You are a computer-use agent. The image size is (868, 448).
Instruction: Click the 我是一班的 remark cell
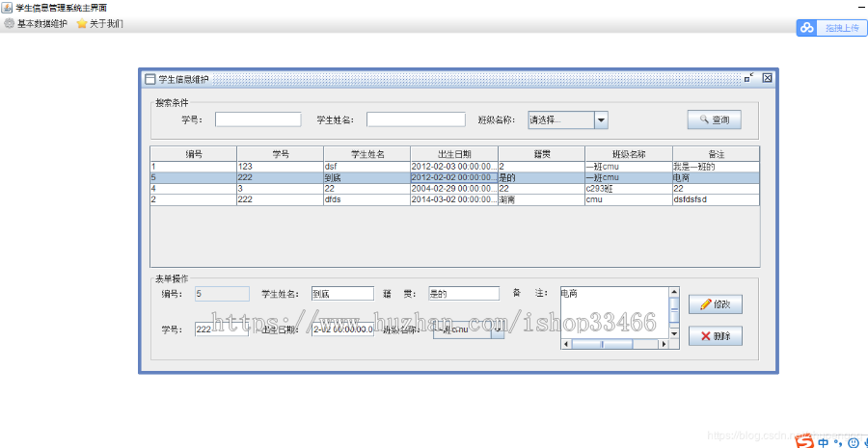tap(717, 167)
